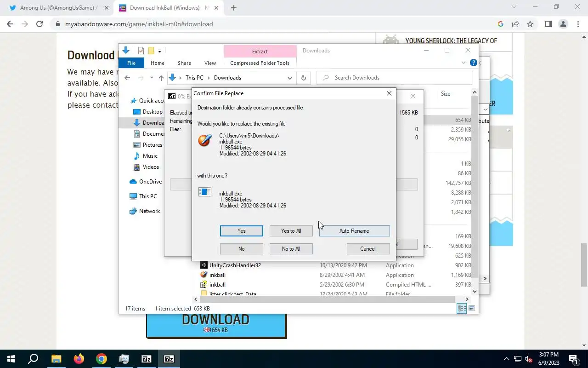
Task: Choose No to All button
Action: [291, 249]
